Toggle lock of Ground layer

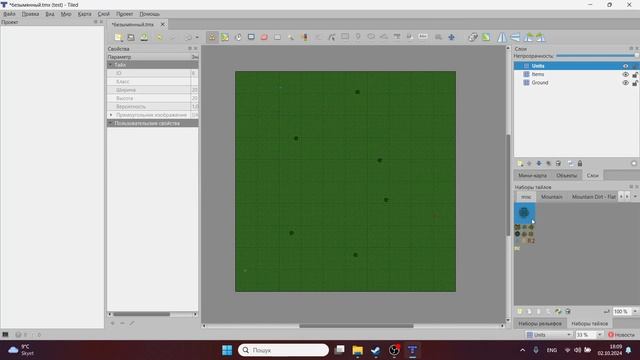point(635,82)
